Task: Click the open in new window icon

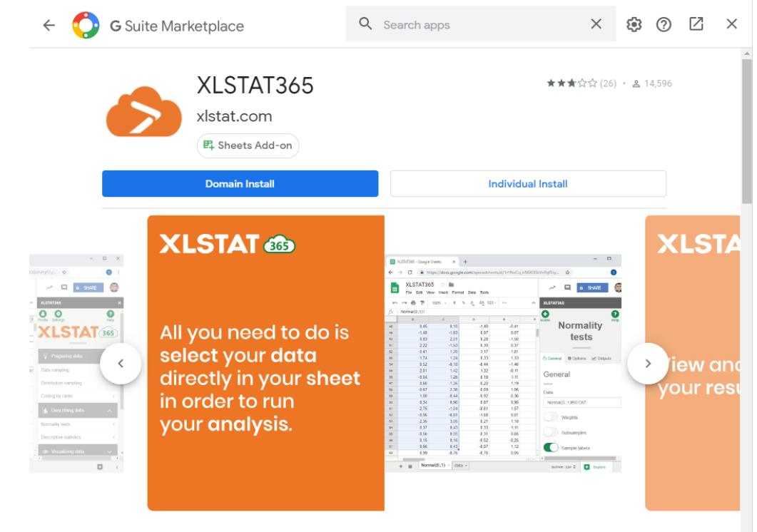Action: 696,24
